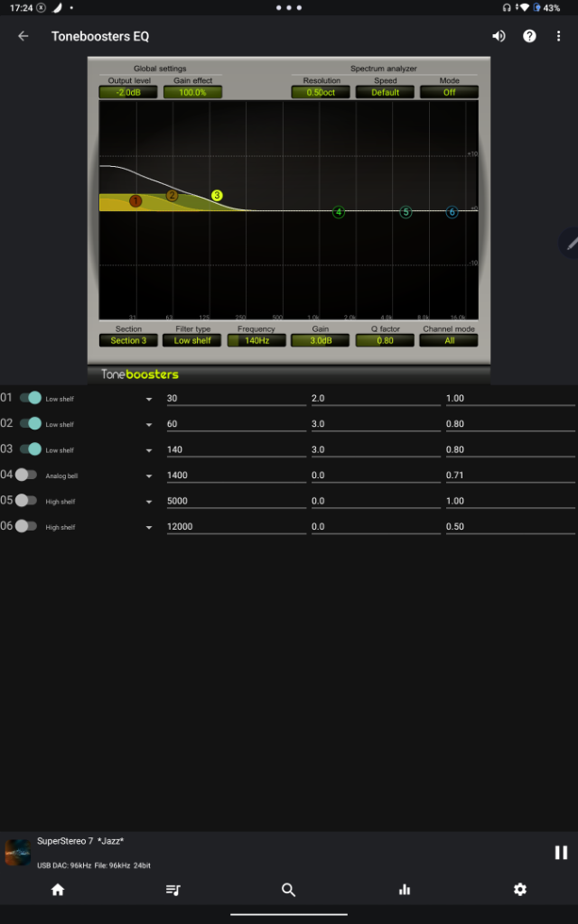Disable band 02 toggle switch
Screen dimensions: 578x924
point(30,423)
